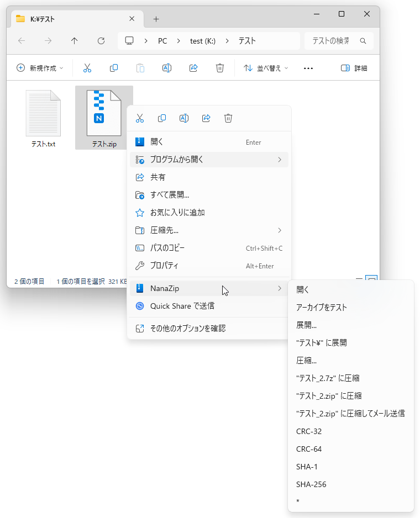The image size is (420, 518).
Task: Expand 圧縮先... submenu
Action: (x=209, y=230)
